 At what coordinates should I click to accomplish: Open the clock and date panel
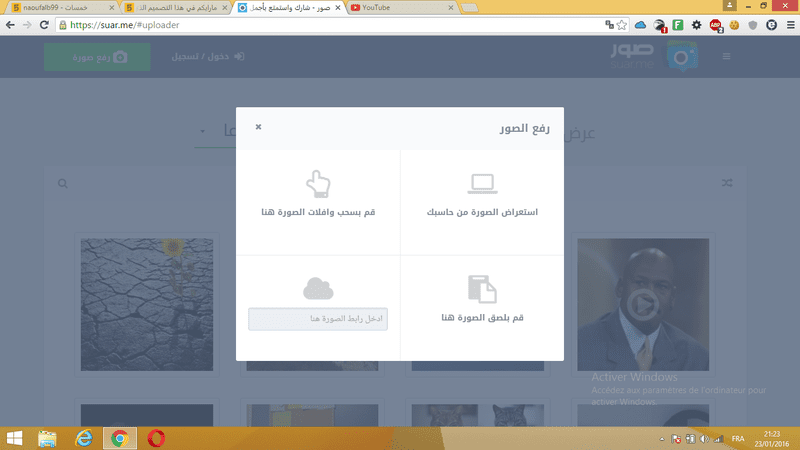click(x=771, y=439)
